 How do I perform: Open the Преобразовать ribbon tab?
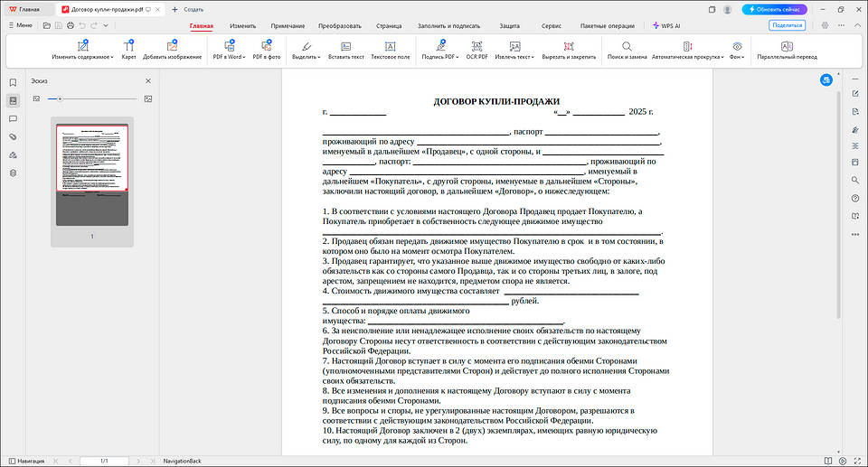point(340,26)
